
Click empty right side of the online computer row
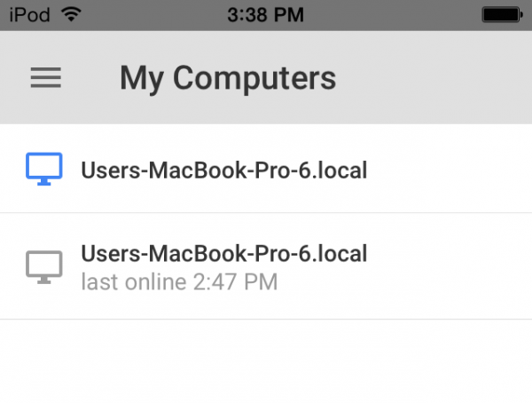point(452,169)
